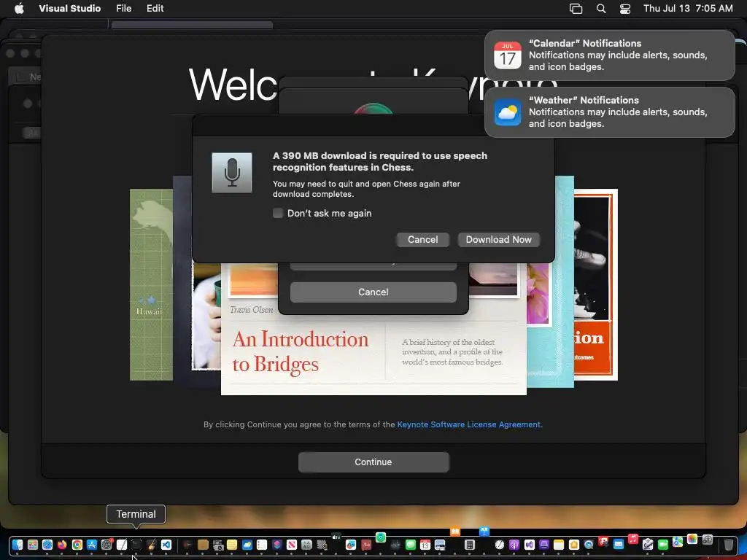
Task: Open the Visual Studio application menu
Action: pos(69,8)
